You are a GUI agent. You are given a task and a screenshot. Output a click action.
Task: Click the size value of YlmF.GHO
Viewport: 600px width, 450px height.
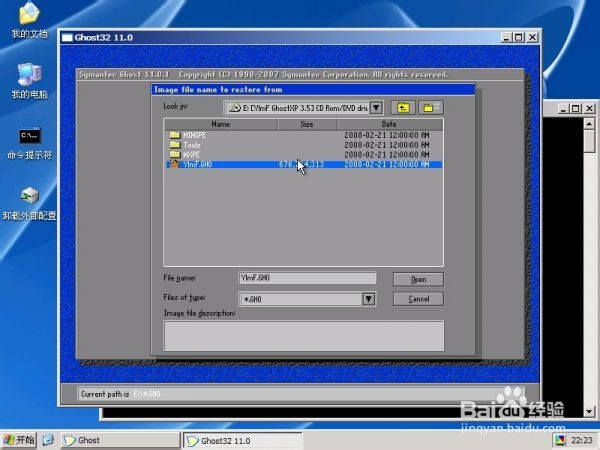click(x=302, y=165)
